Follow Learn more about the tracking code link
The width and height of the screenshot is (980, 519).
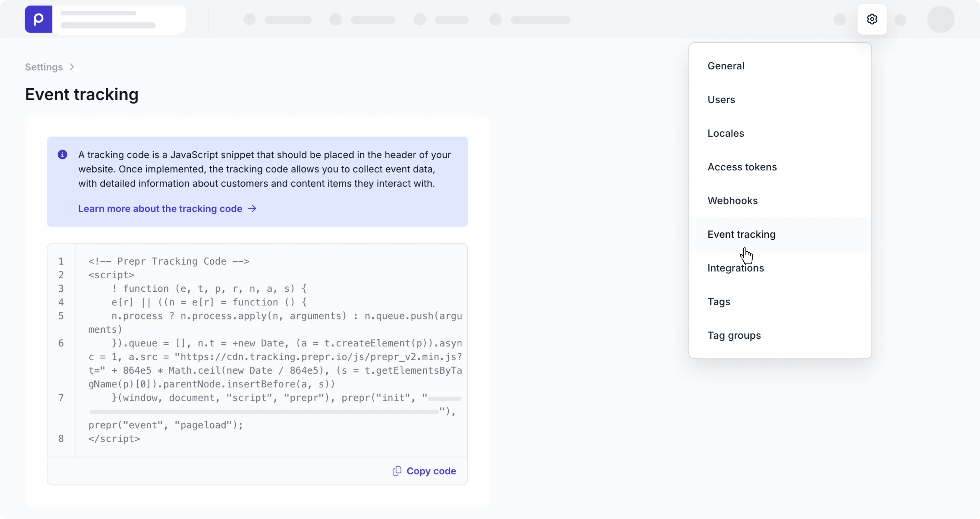160,208
